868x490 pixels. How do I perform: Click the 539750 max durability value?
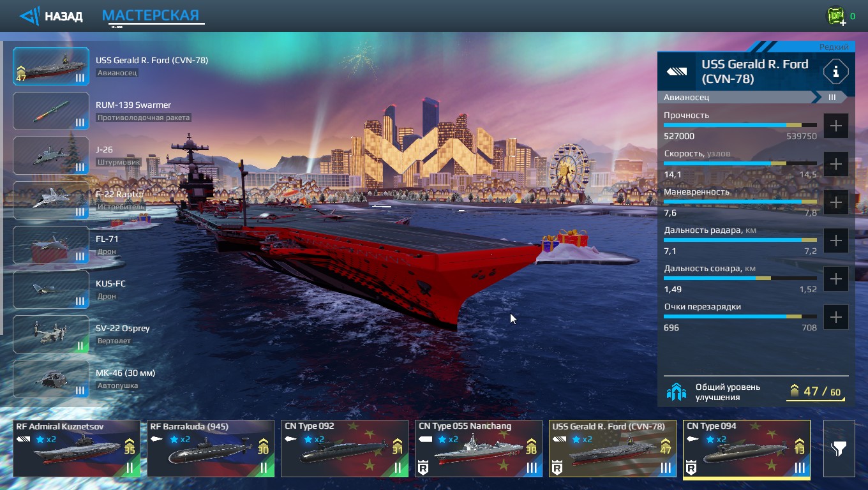click(802, 136)
